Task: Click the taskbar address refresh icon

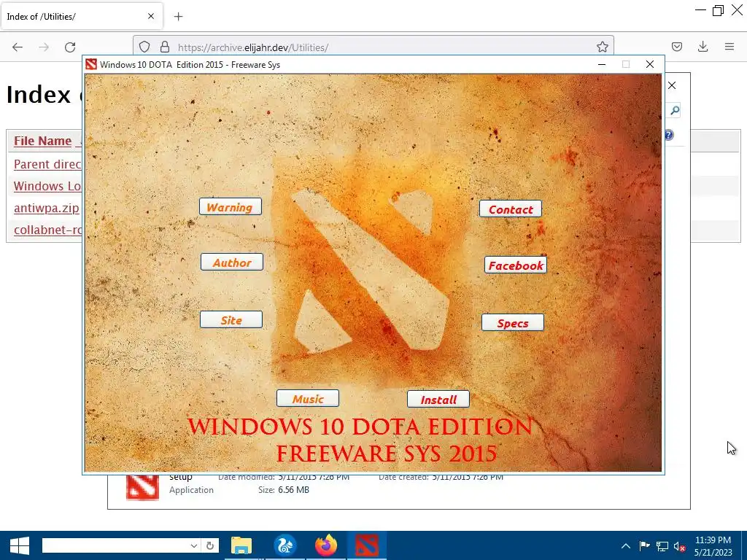Action: [x=210, y=545]
